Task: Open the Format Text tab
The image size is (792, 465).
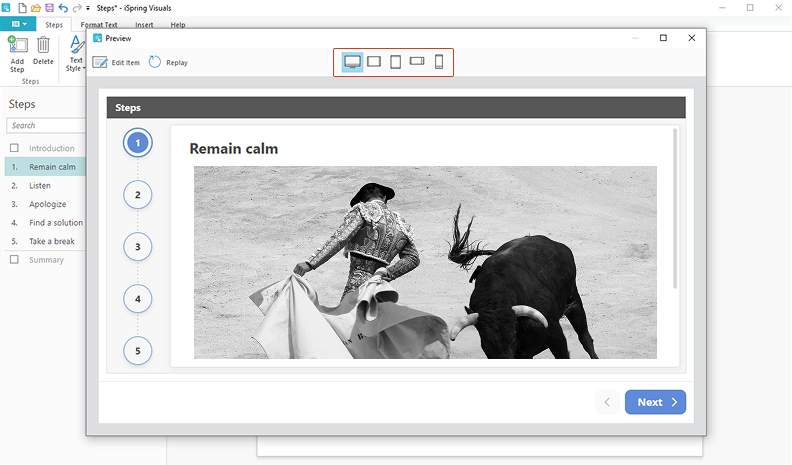Action: [x=98, y=24]
